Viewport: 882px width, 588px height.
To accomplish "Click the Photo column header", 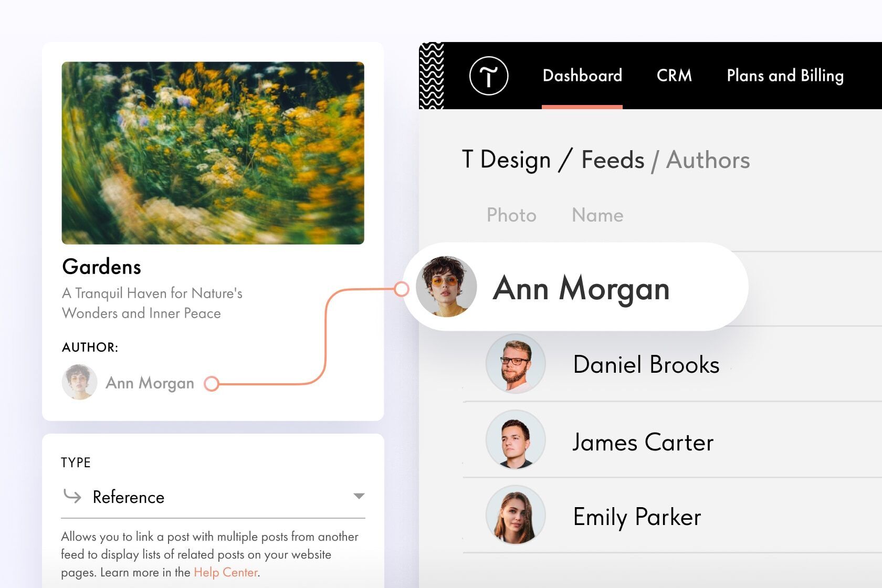I will click(x=511, y=215).
